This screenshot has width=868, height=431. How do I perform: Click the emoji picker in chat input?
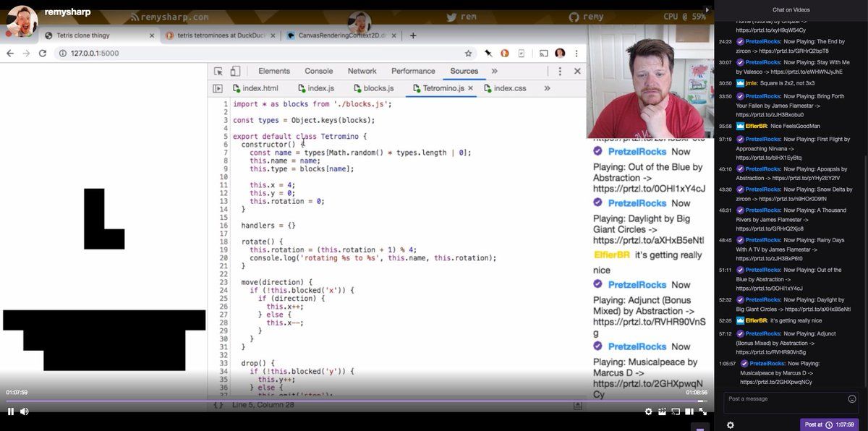tap(851, 399)
